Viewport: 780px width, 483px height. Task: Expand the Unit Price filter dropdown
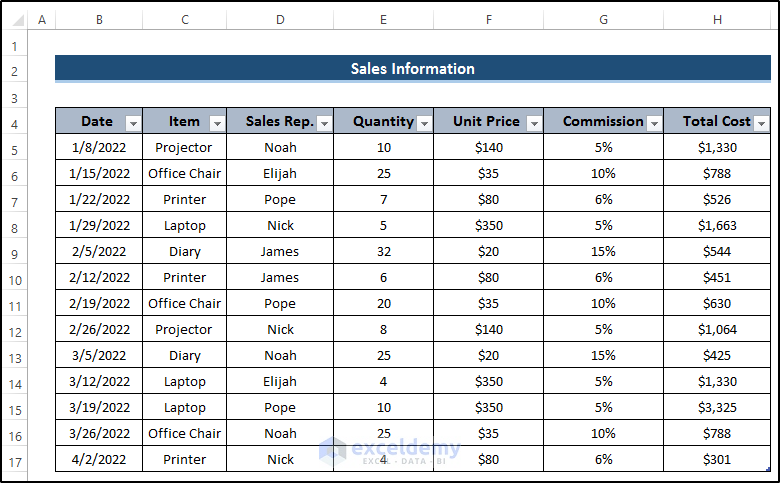click(x=534, y=122)
